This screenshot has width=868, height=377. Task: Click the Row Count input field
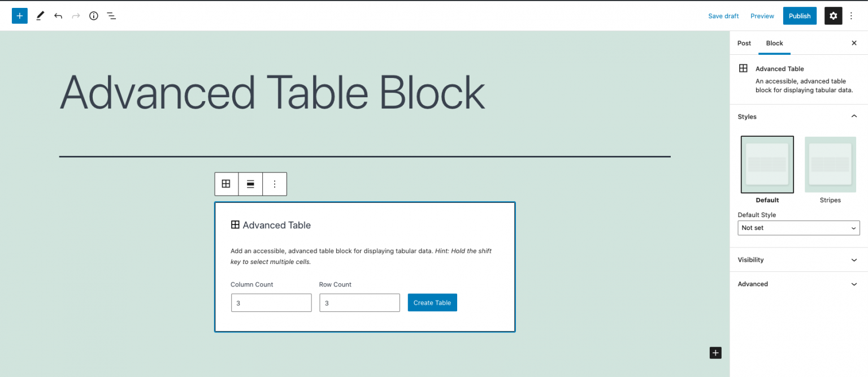[359, 302]
